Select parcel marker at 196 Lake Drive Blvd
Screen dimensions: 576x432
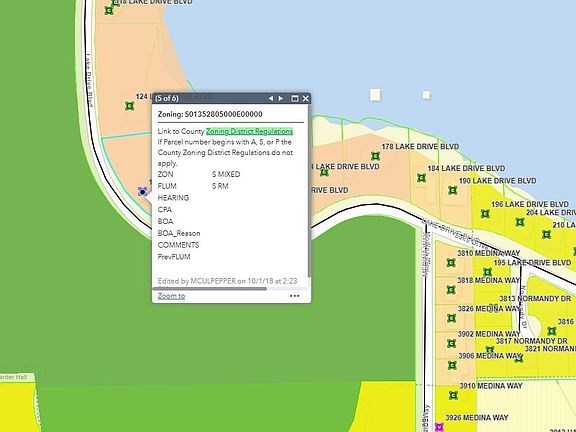(485, 213)
